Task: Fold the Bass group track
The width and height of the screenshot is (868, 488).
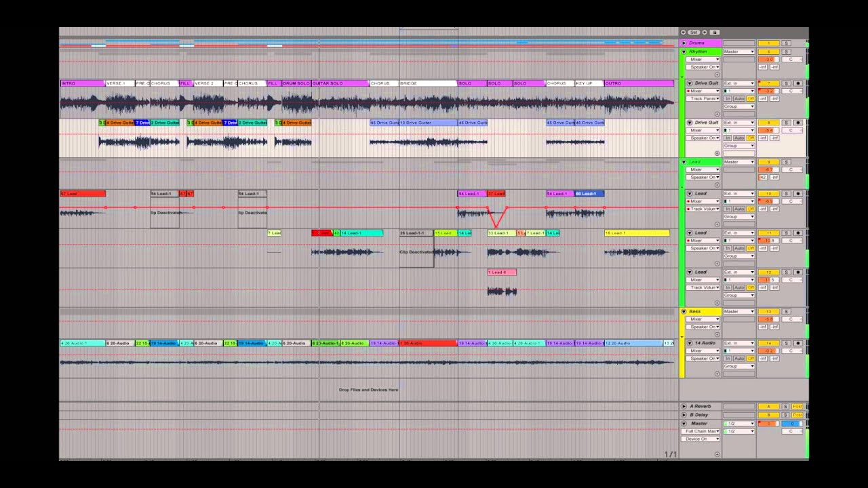Action: click(684, 312)
